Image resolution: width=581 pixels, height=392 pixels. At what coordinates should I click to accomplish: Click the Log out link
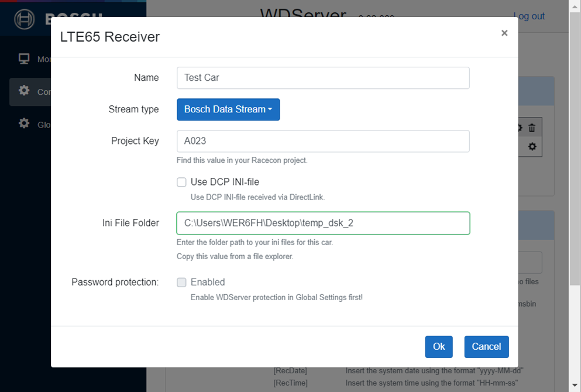[x=529, y=16]
